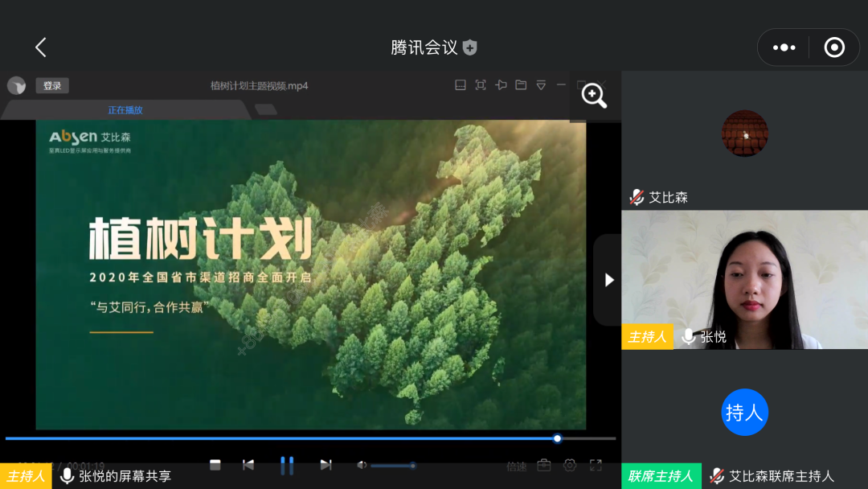Click the 登录 login button
The height and width of the screenshot is (489, 868).
52,86
